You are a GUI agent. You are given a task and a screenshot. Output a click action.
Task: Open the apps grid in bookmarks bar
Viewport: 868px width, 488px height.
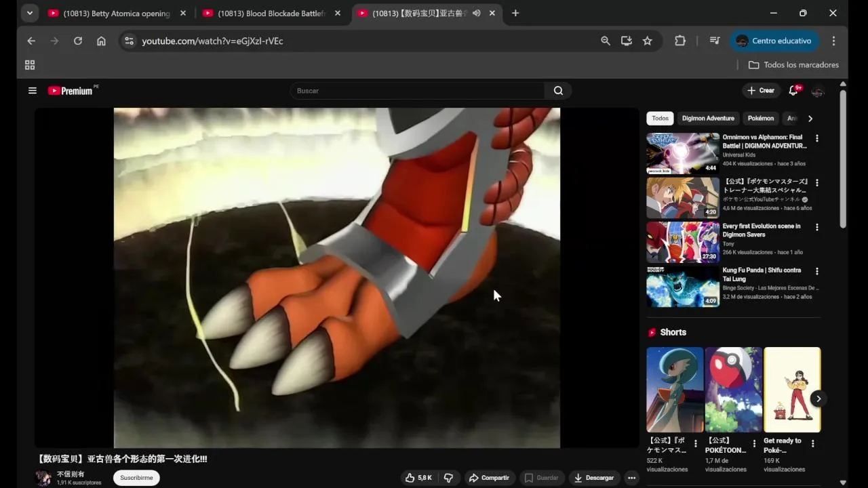(30, 65)
